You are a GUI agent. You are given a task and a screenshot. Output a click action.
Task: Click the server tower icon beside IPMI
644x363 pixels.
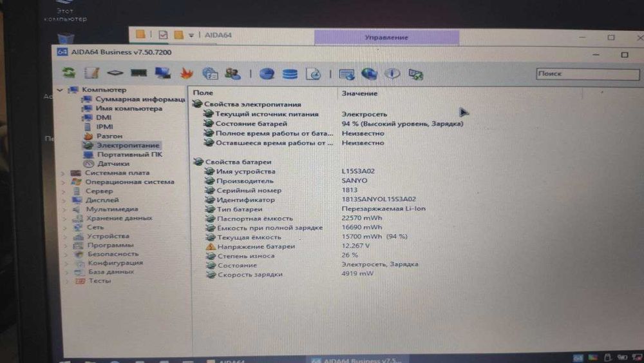click(x=88, y=126)
